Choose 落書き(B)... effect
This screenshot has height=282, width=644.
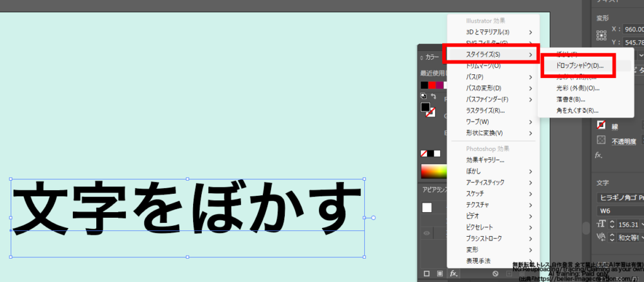584,99
